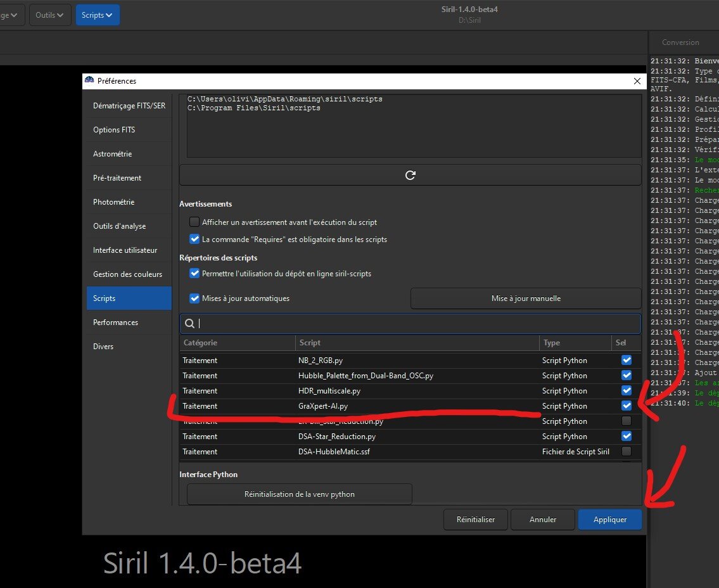Switch to Interface utilisateur section

pos(129,250)
